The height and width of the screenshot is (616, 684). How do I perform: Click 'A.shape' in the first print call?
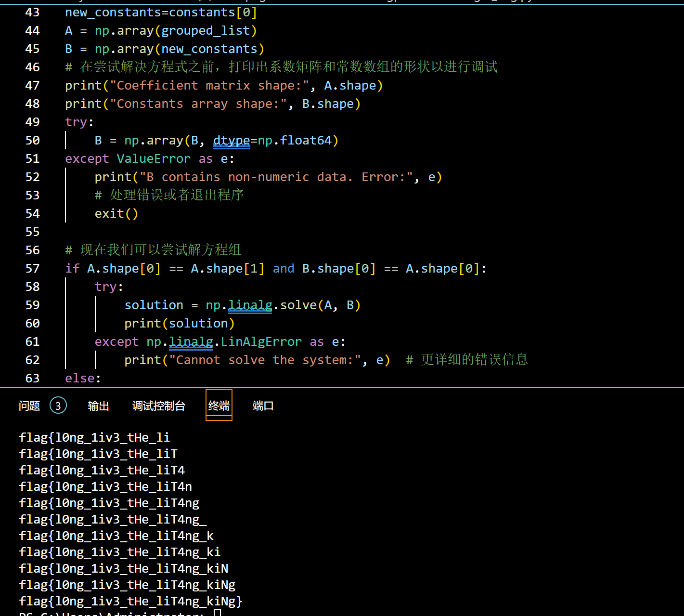point(350,85)
